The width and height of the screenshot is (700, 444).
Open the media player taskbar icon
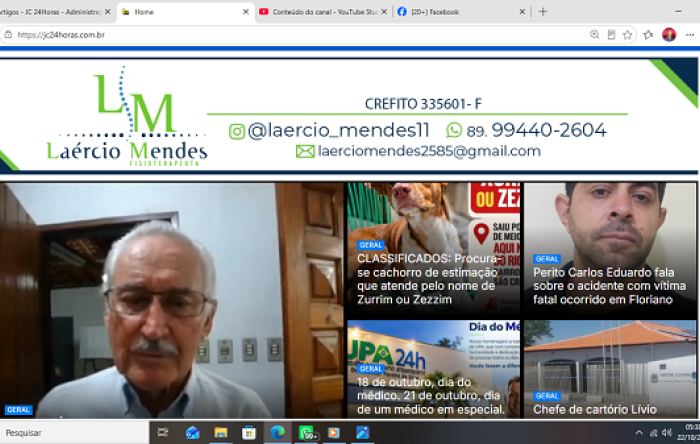[334, 432]
